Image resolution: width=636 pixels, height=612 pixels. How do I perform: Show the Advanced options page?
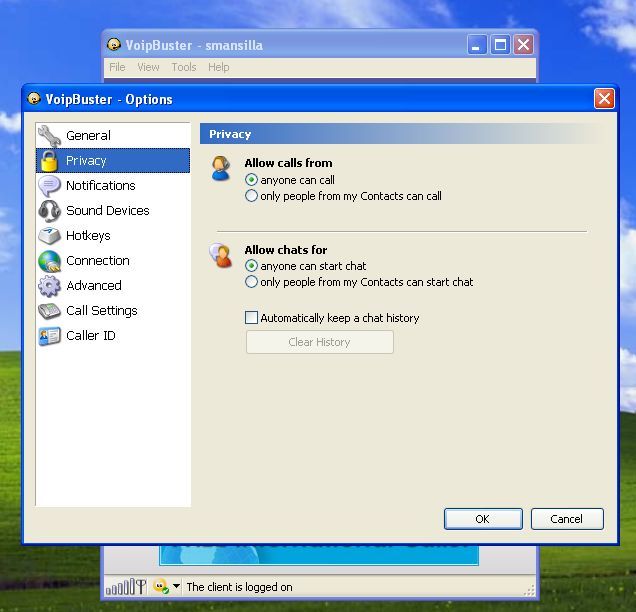click(113, 286)
